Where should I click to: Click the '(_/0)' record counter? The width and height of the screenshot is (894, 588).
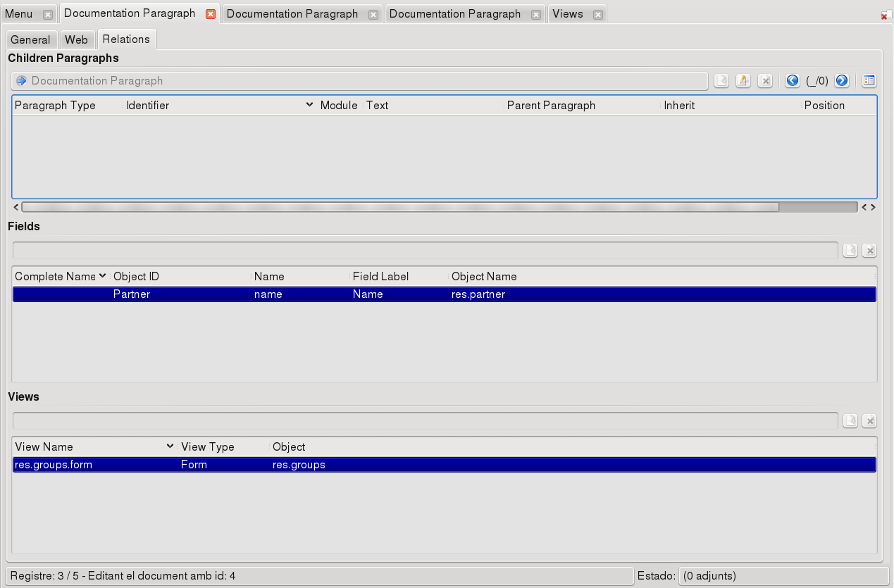click(817, 81)
